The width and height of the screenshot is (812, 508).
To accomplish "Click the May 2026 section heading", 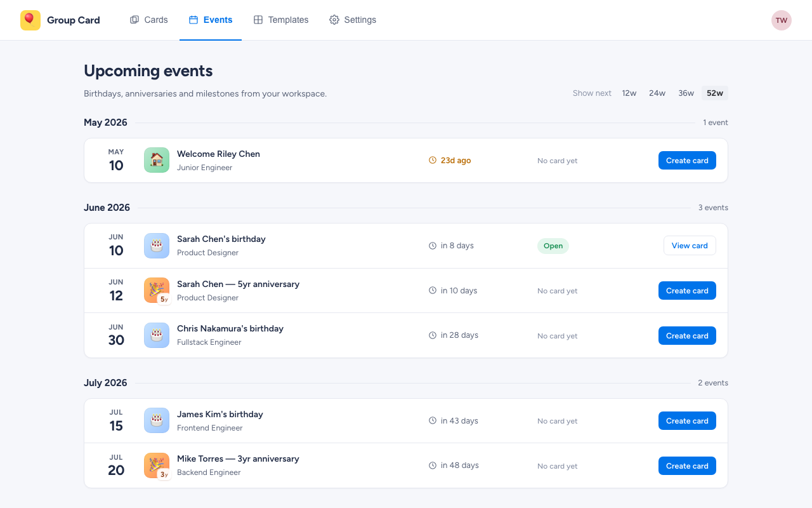I will (105, 123).
